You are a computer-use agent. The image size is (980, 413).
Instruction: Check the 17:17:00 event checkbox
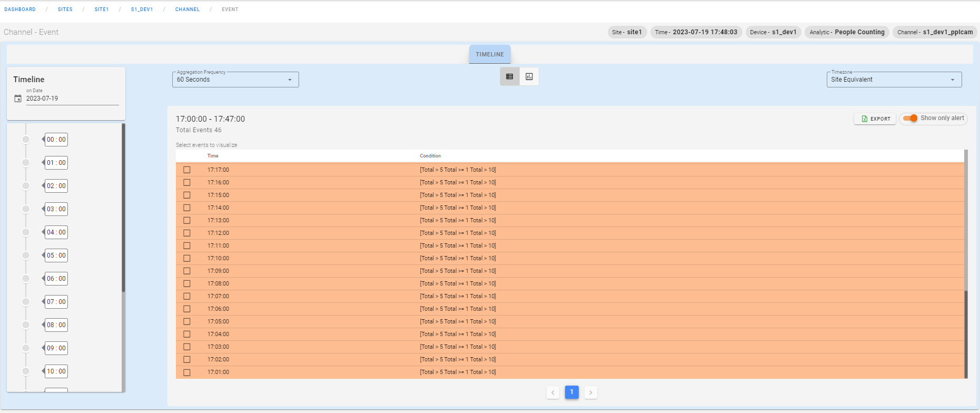pos(187,170)
